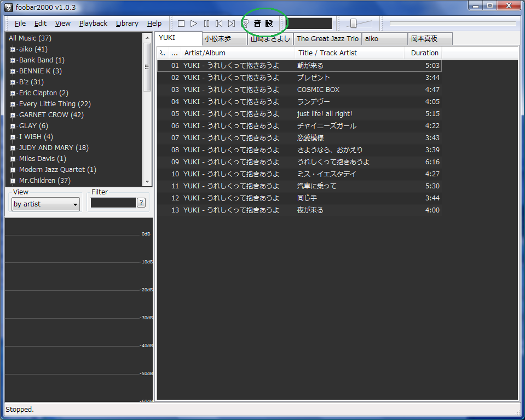The height and width of the screenshot is (420, 525).
Task: Expand the BENNIE K (3) node
Action: coord(13,71)
